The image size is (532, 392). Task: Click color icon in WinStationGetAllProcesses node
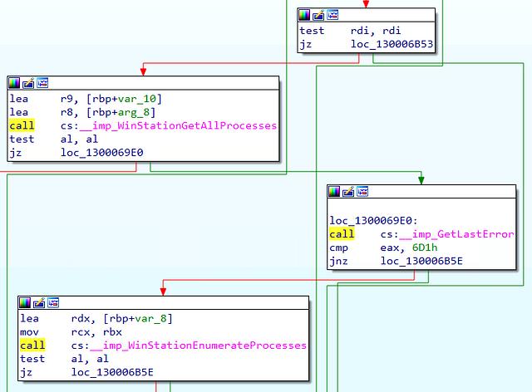coord(14,83)
